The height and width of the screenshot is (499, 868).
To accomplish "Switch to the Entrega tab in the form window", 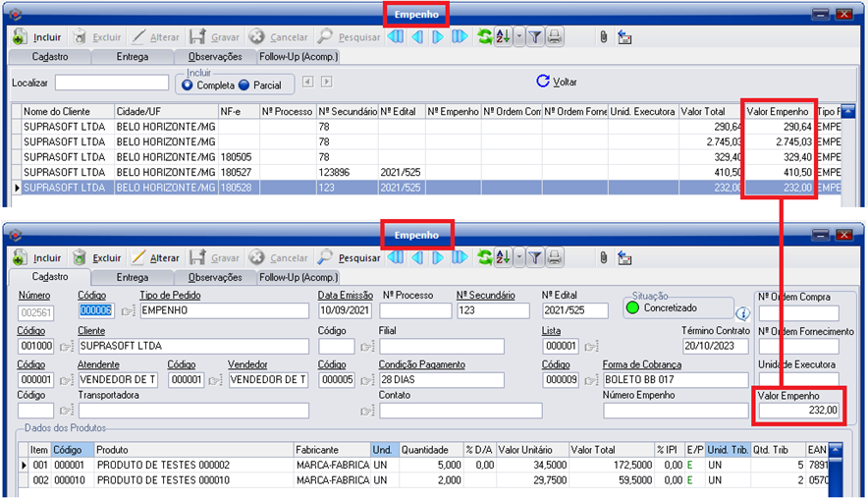I will click(x=133, y=277).
